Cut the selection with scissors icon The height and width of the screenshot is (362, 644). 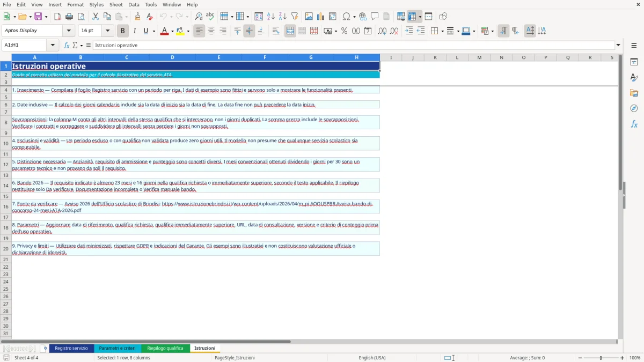(x=96, y=17)
